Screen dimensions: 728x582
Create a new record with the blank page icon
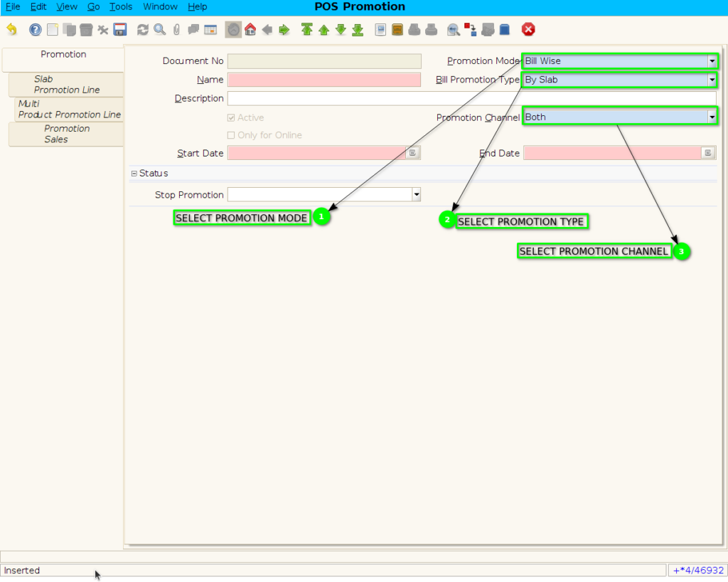[53, 30]
